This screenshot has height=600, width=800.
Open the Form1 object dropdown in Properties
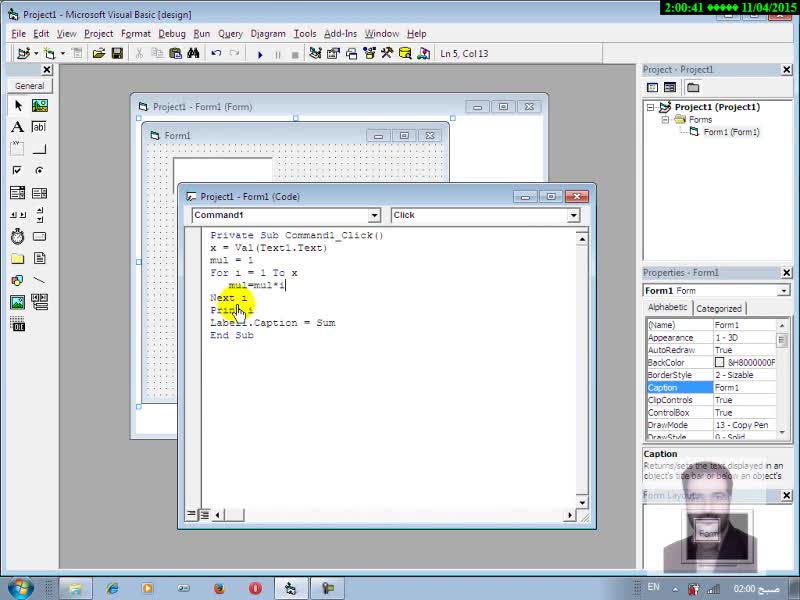point(783,291)
